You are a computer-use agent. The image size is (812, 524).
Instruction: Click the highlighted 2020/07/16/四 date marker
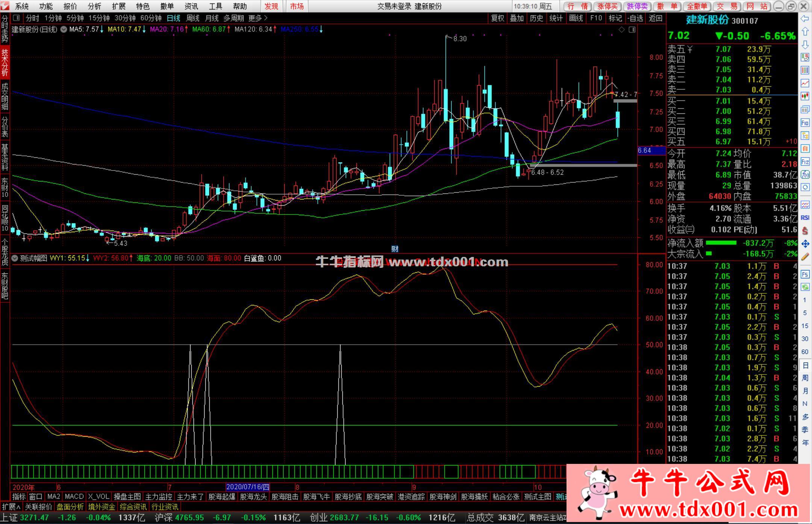(x=248, y=487)
